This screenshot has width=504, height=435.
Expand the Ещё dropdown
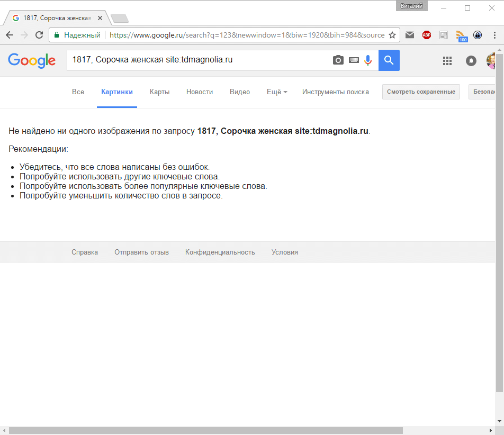point(277,92)
